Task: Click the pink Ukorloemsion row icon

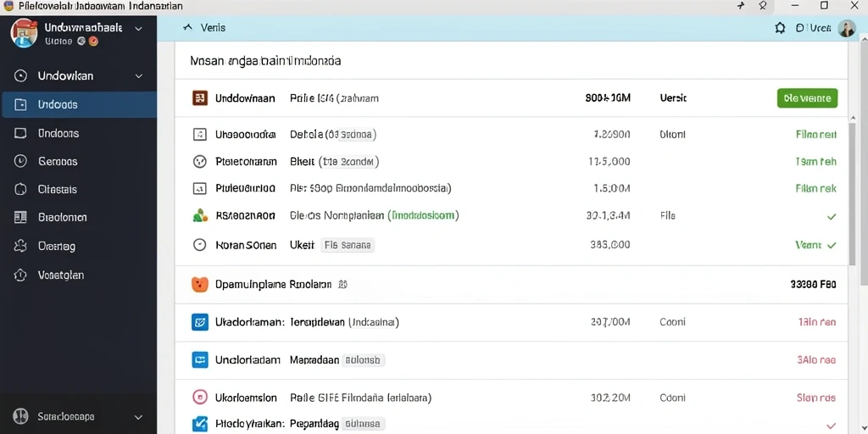Action: 199,398
